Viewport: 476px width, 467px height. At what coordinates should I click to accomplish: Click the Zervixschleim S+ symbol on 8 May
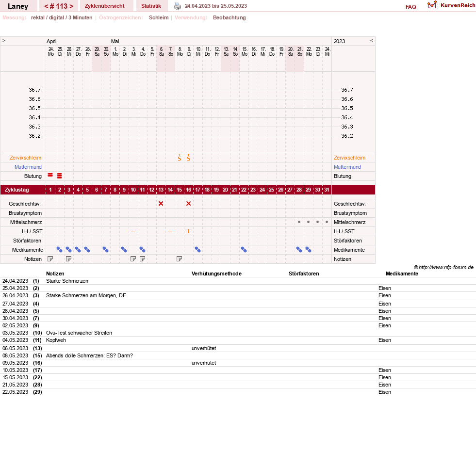click(x=180, y=157)
